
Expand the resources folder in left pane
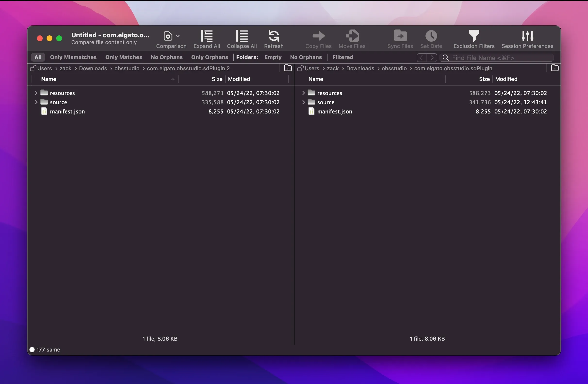(36, 93)
